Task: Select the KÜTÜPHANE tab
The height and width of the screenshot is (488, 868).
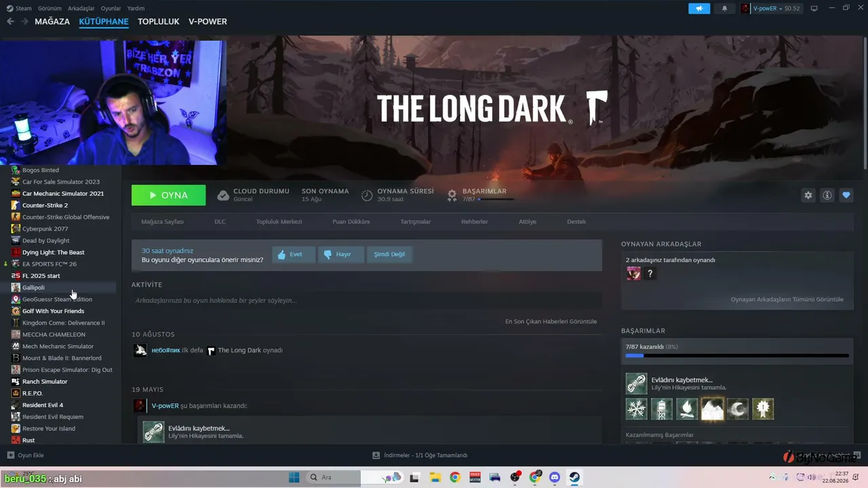Action: (104, 22)
